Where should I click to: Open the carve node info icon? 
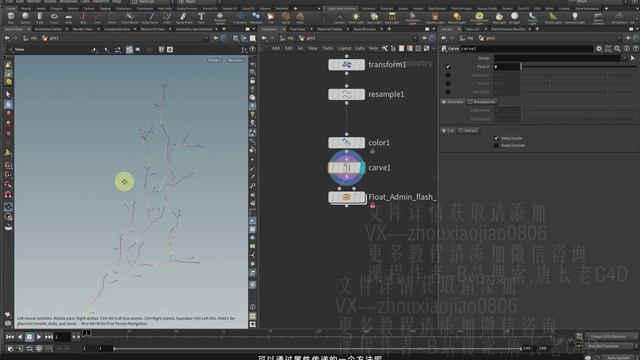(x=627, y=49)
